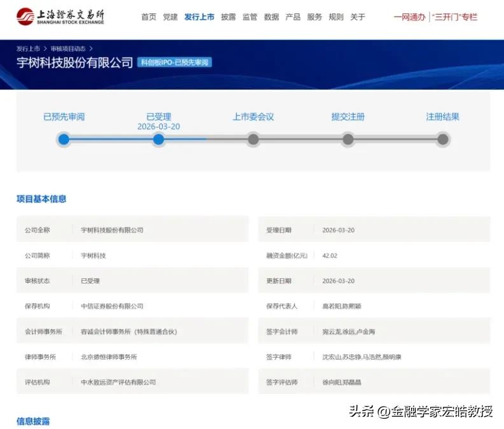Open the 党建 menu item

(x=171, y=17)
